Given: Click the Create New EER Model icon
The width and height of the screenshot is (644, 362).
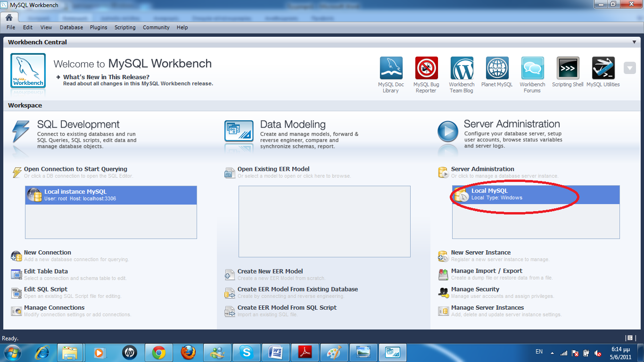Looking at the screenshot, I should (230, 274).
